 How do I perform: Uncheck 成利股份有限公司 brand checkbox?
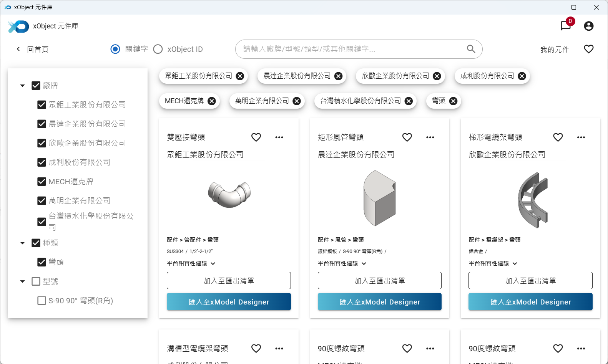[42, 162]
